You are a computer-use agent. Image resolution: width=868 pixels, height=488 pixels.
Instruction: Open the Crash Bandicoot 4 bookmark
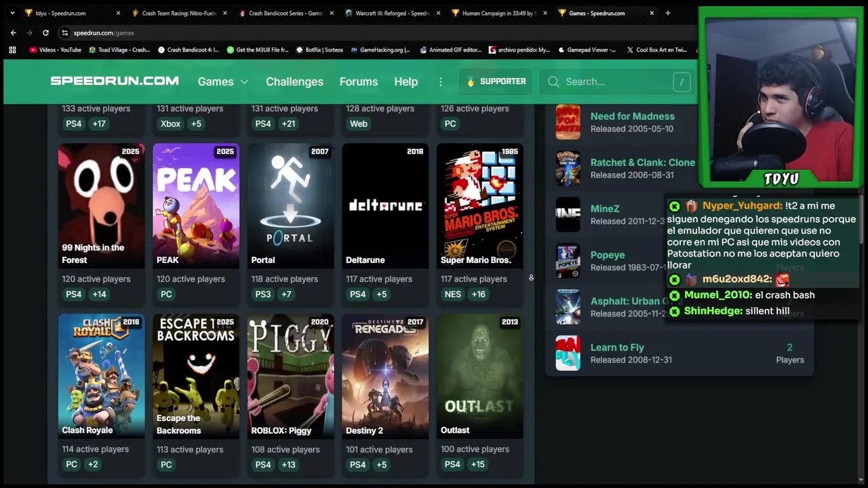click(x=189, y=49)
